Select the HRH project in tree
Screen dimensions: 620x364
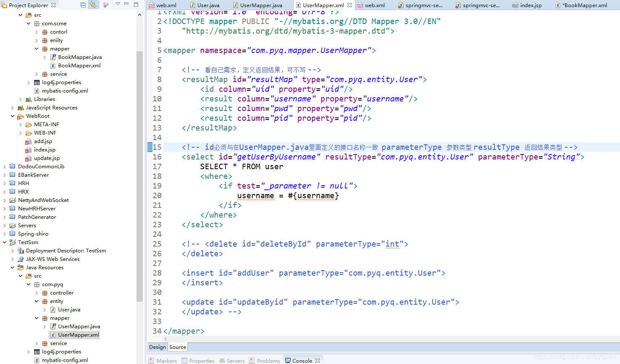(x=24, y=183)
